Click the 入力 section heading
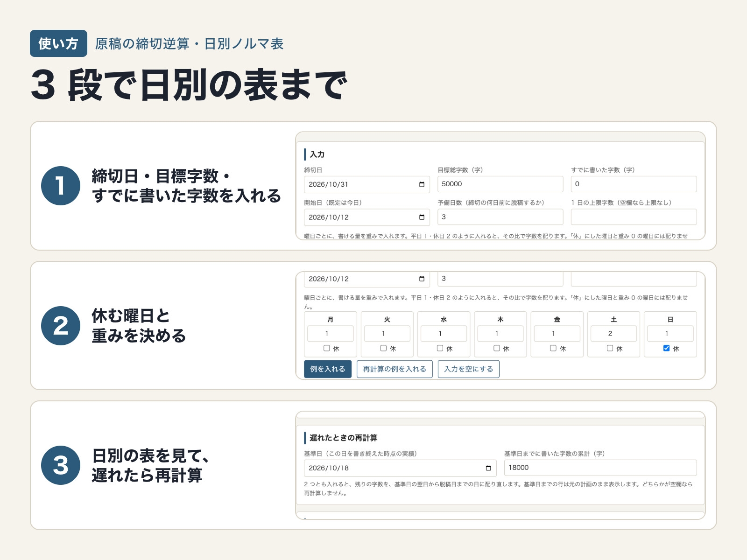This screenshot has width=747, height=560. pos(317,154)
